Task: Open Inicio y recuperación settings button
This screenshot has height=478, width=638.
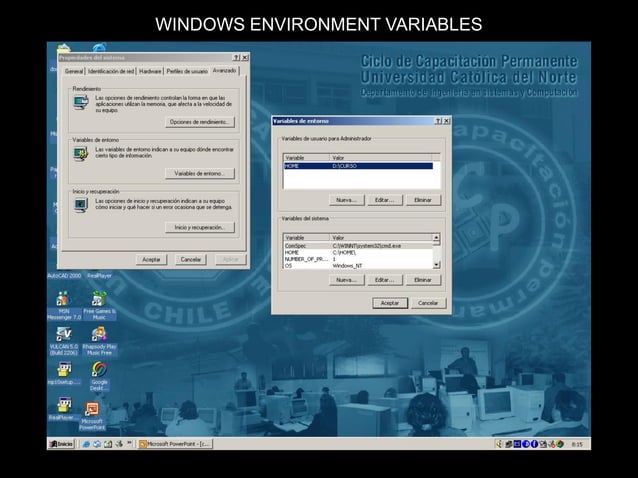Action: click(200, 227)
